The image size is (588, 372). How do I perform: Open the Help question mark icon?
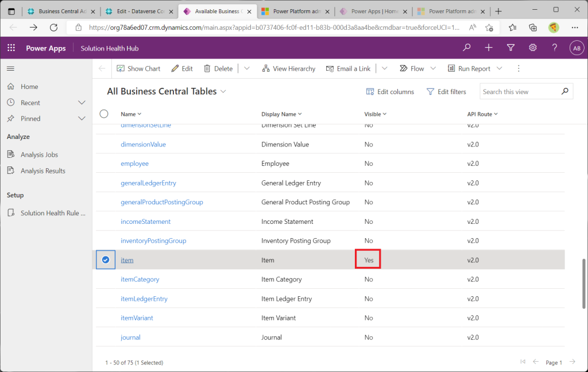pyautogui.click(x=555, y=48)
